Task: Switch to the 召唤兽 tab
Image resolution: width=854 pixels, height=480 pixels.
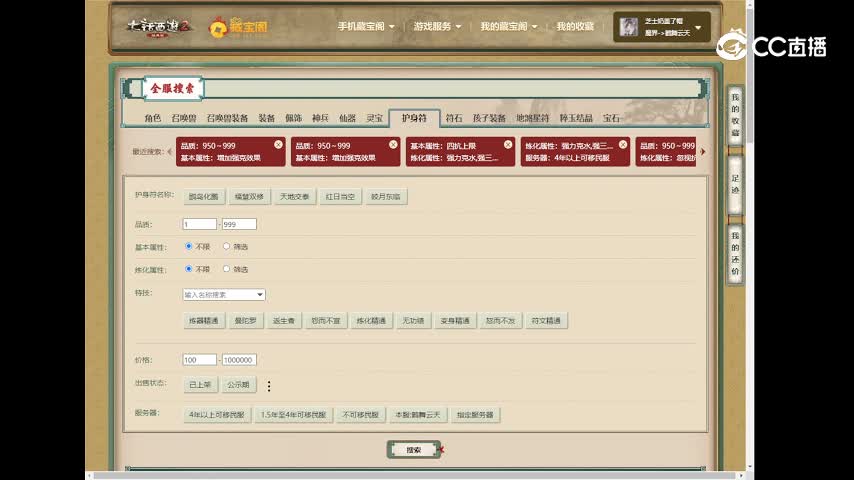Action: pyautogui.click(x=184, y=118)
